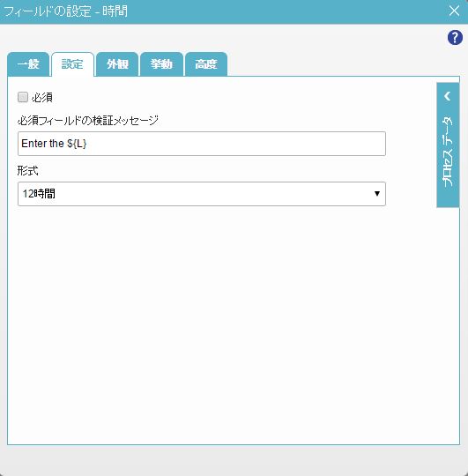Show the 高度 tab
The height and width of the screenshot is (476, 468).
(206, 64)
